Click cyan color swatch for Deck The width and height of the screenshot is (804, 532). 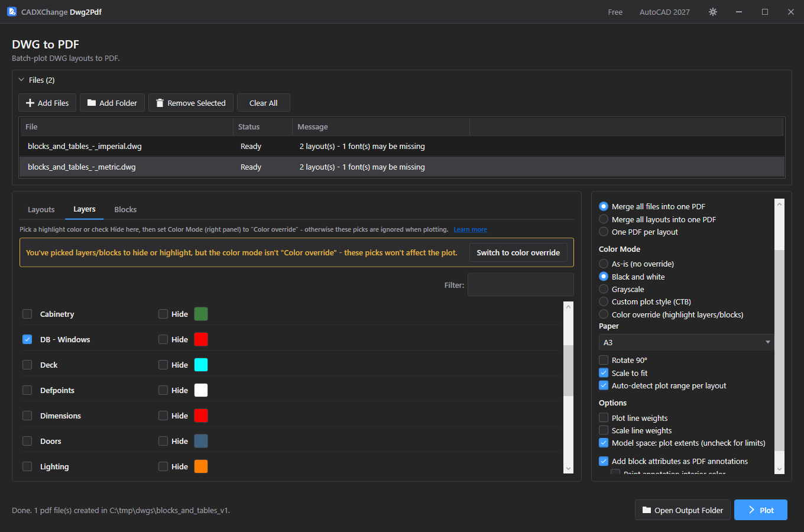click(x=201, y=365)
